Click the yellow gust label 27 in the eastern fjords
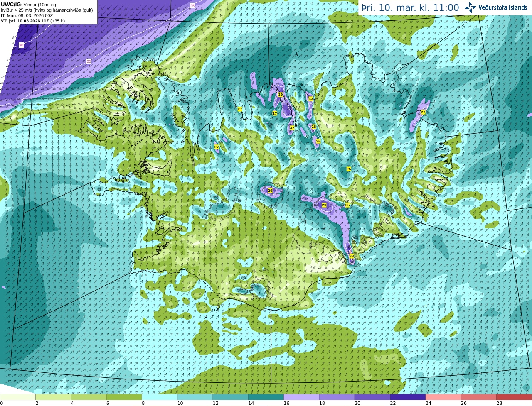The image size is (532, 406). click(423, 112)
